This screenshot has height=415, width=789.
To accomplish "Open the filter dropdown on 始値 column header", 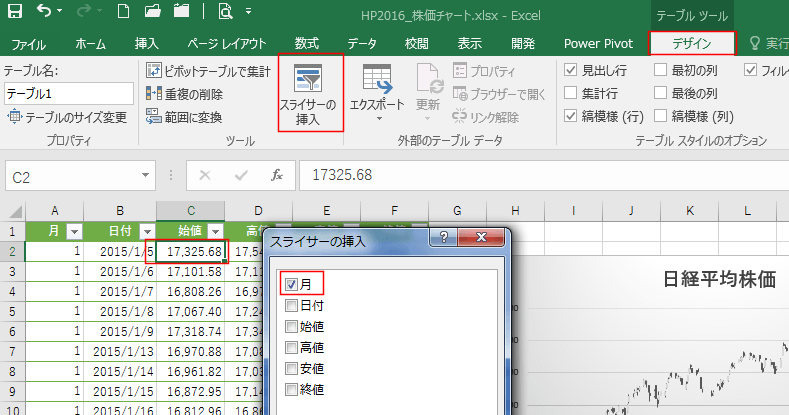I will click(x=215, y=231).
